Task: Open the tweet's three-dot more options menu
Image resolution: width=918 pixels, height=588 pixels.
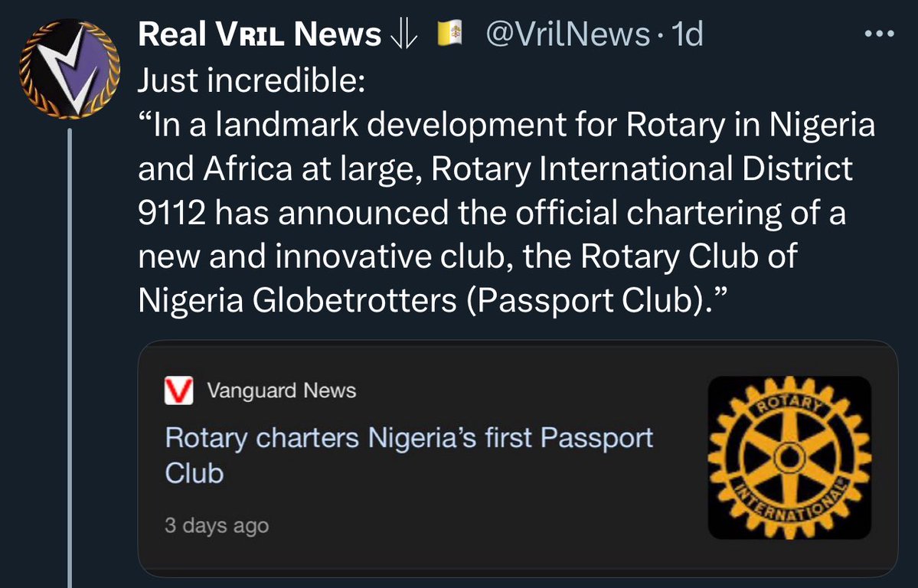Action: (878, 35)
